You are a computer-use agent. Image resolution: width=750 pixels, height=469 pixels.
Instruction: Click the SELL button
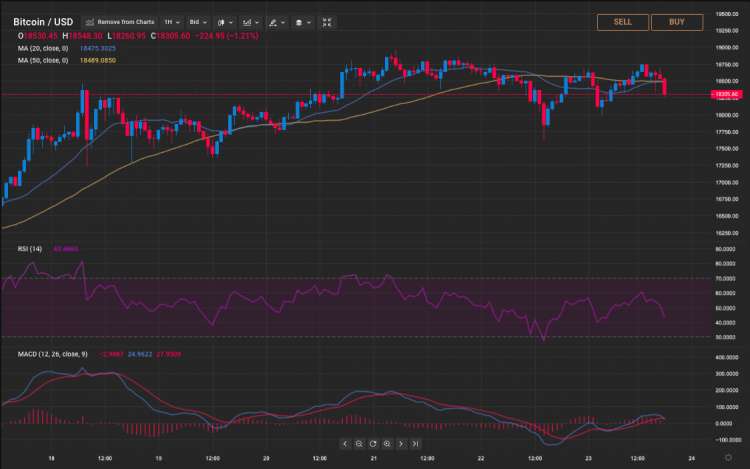coord(623,22)
